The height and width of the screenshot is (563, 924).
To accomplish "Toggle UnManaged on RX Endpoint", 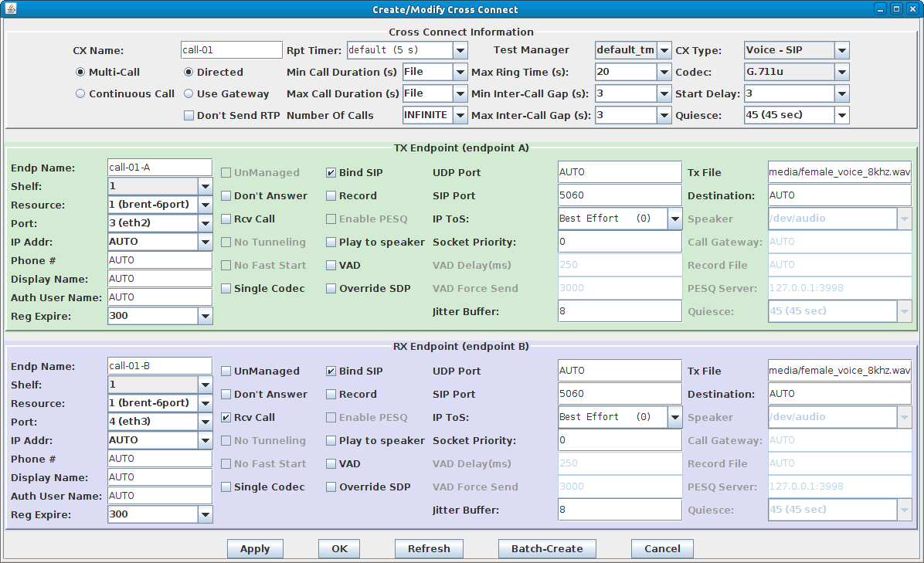I will [x=226, y=371].
